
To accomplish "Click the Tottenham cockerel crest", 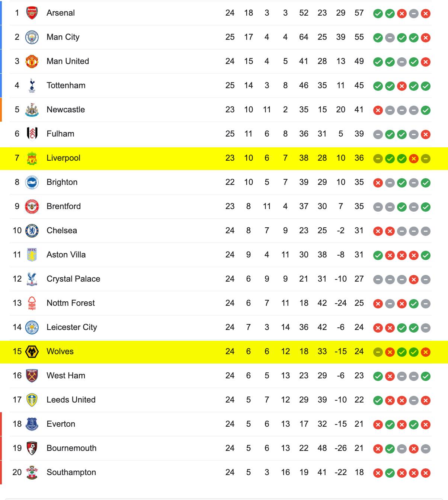I will click(x=32, y=86).
